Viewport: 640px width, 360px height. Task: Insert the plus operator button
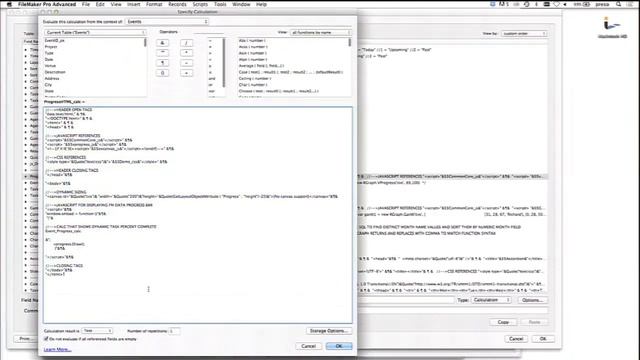coord(186,73)
